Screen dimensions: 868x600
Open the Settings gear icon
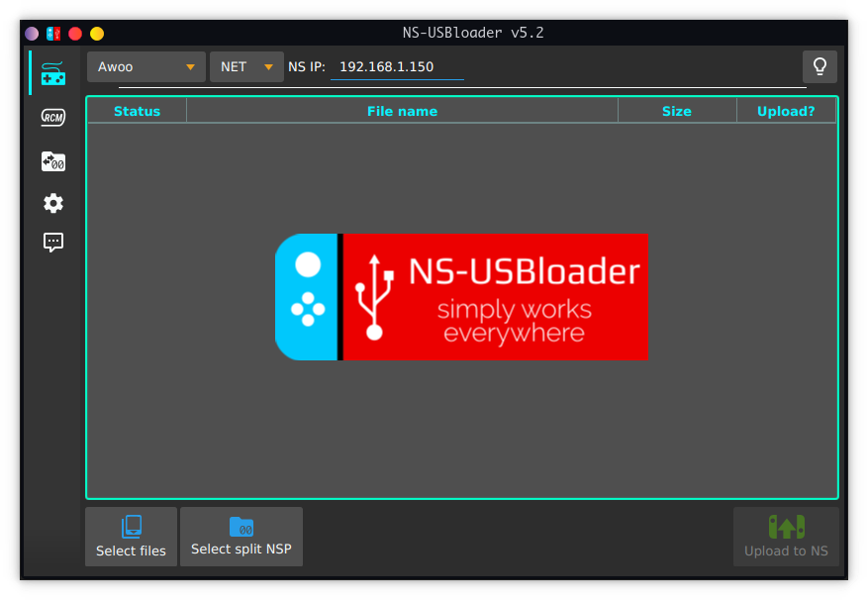coord(52,203)
